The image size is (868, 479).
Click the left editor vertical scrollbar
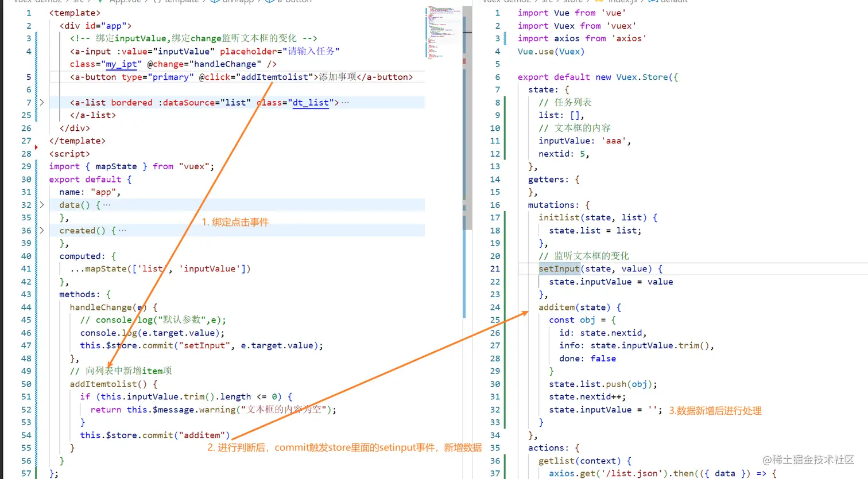pyautogui.click(x=467, y=118)
